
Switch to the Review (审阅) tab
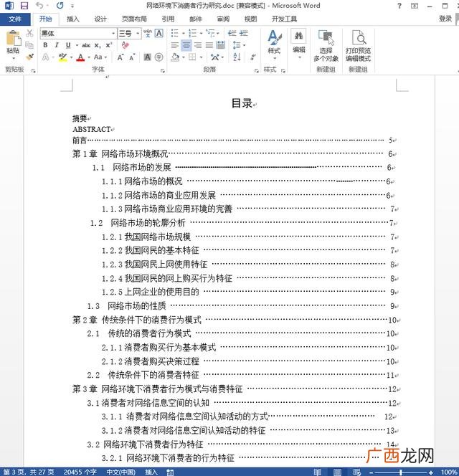(223, 19)
